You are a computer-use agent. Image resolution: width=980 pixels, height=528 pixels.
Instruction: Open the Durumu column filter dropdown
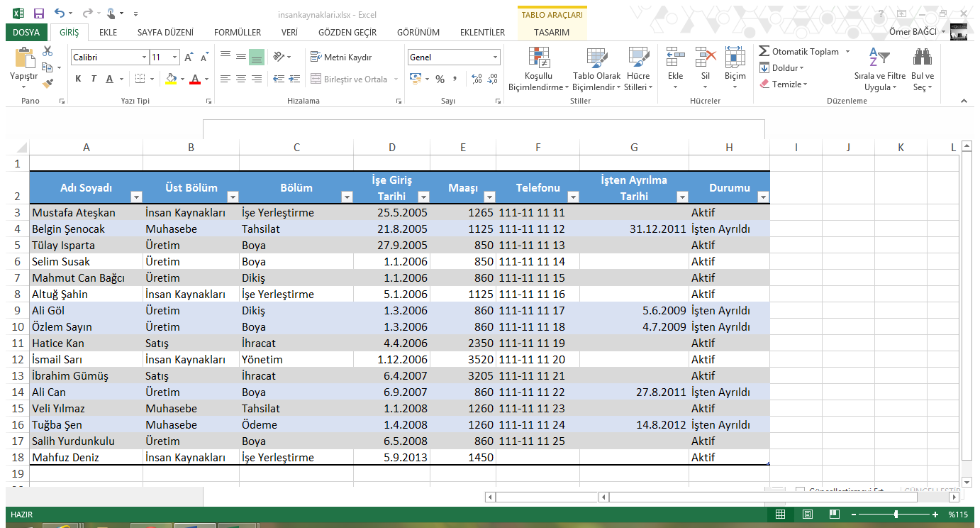[762, 197]
